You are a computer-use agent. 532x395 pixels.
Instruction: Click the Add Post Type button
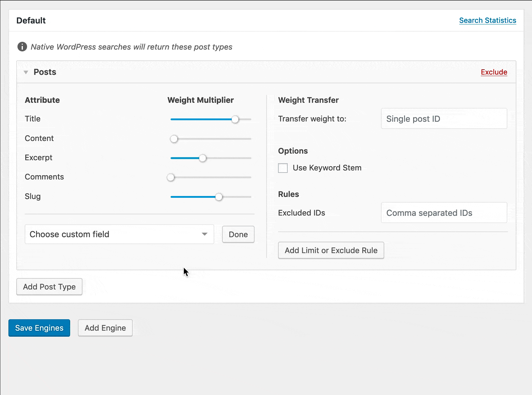point(49,287)
